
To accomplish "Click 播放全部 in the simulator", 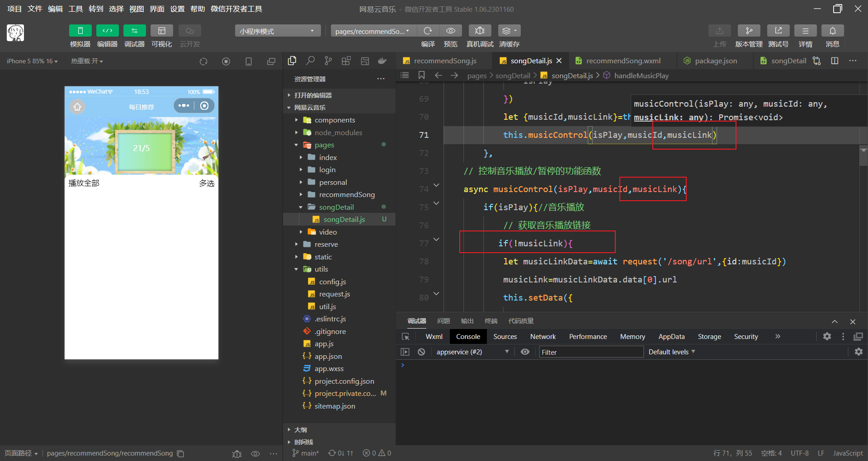I will (x=84, y=183).
